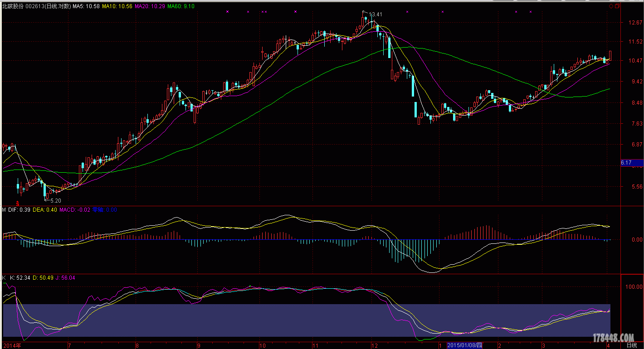644x349 pixels.
Task: Click the DIF: 0.39 value label
Action: click(x=19, y=210)
